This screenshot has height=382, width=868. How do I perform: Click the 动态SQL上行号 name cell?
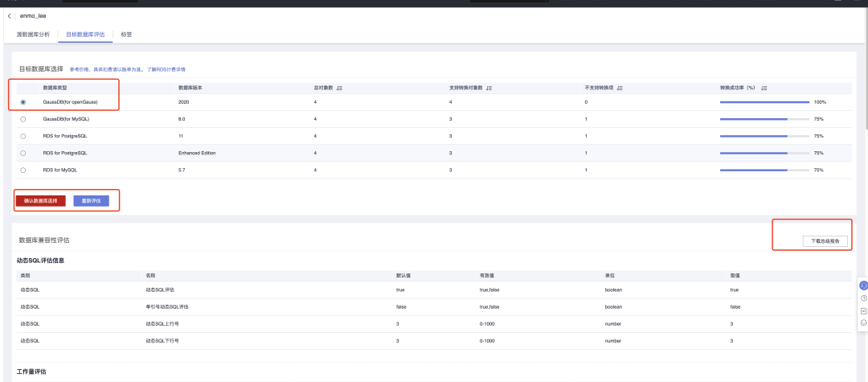pyautogui.click(x=162, y=323)
